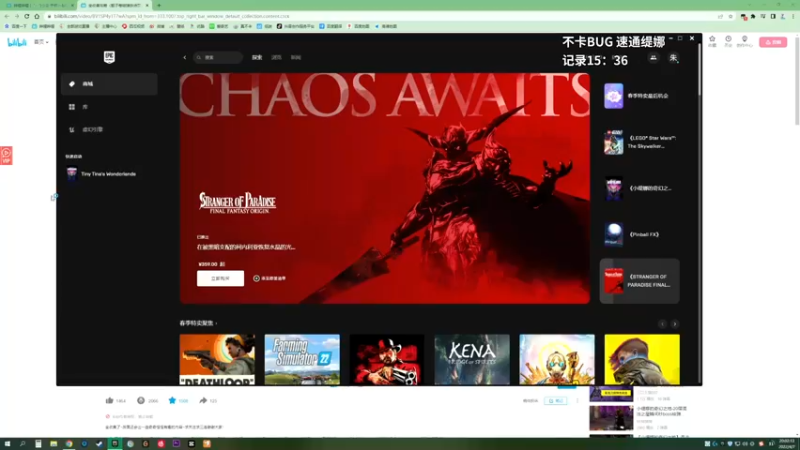Viewport: 800px width, 450px height.
Task: Switch to the first Chrome tab
Action: click(39, 5)
